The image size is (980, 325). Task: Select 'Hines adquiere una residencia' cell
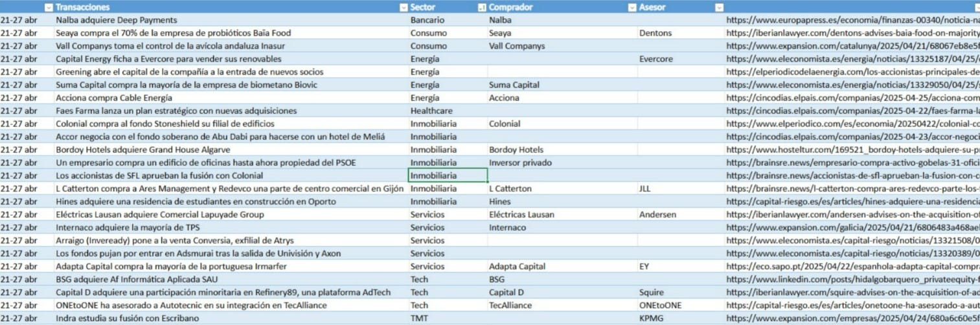231,201
